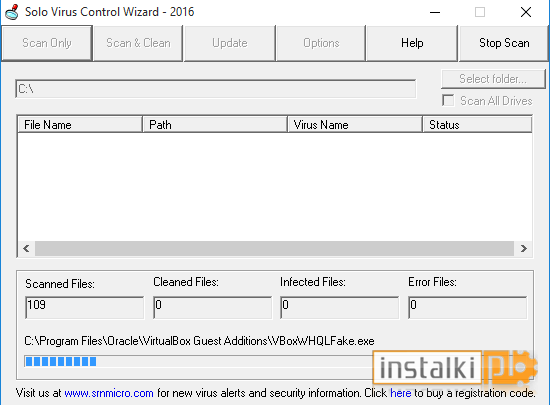Click the Infected Files count field

[x=340, y=308]
